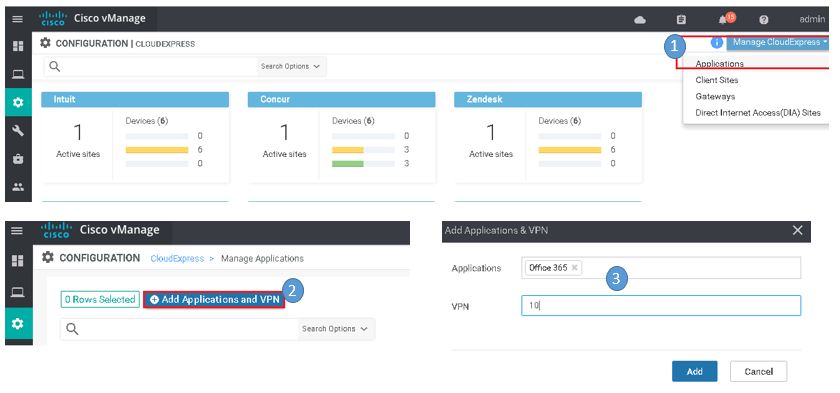
Task: Click Add Applications and VPN button
Action: [214, 300]
